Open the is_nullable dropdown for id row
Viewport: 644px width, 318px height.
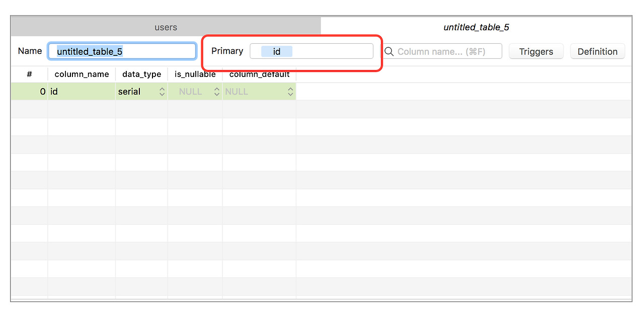(217, 92)
